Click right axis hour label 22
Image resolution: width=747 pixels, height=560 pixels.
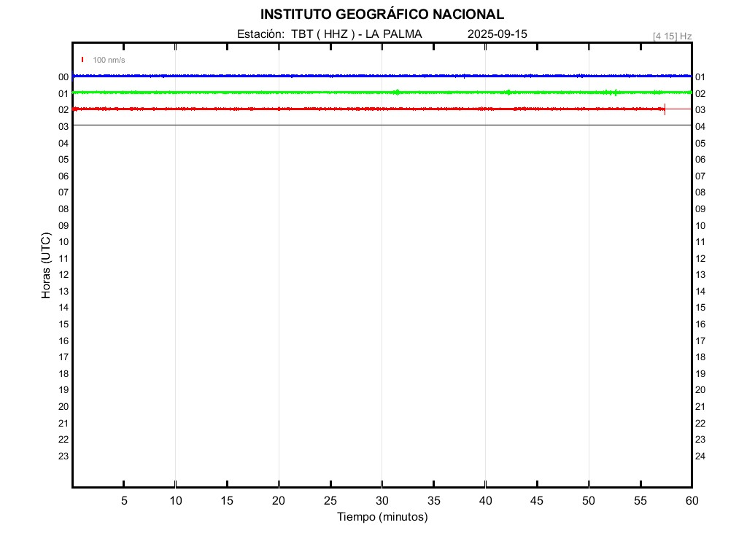pos(700,424)
